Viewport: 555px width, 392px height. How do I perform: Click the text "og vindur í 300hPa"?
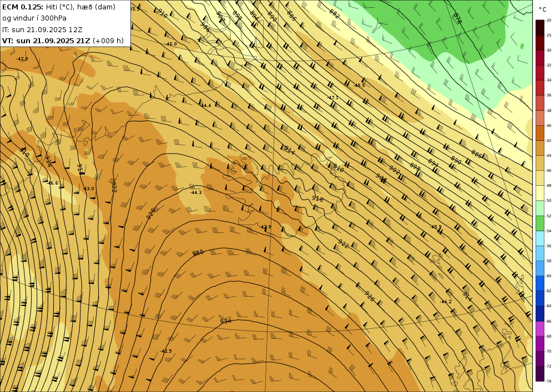34,18
